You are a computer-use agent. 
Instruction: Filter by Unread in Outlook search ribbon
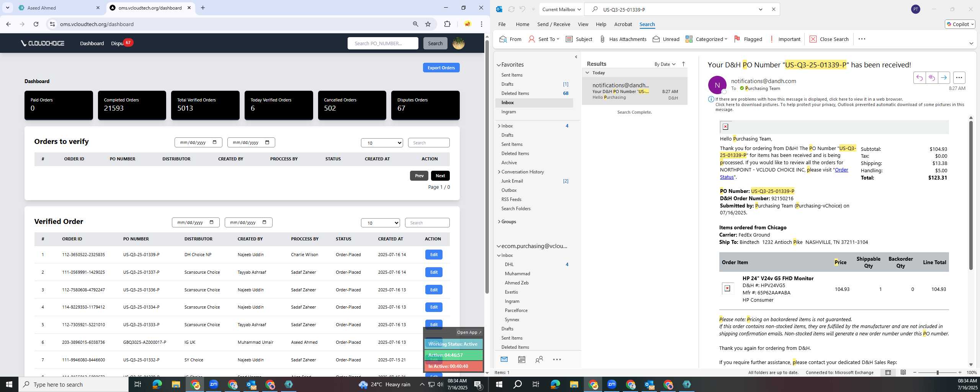(666, 39)
